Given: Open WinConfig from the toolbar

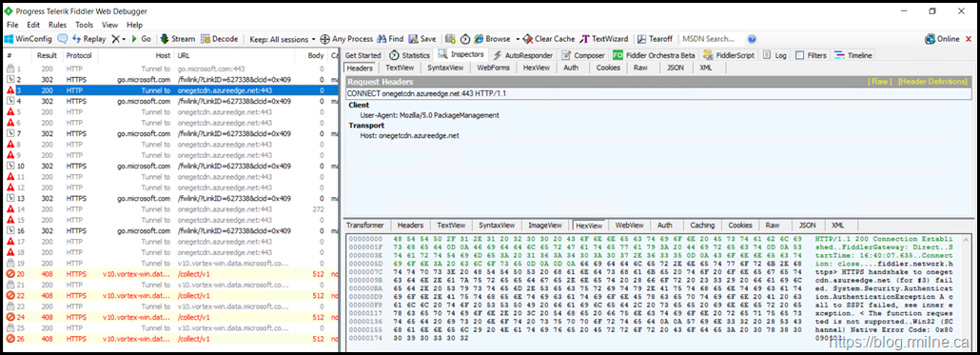Looking at the screenshot, I should 29,39.
